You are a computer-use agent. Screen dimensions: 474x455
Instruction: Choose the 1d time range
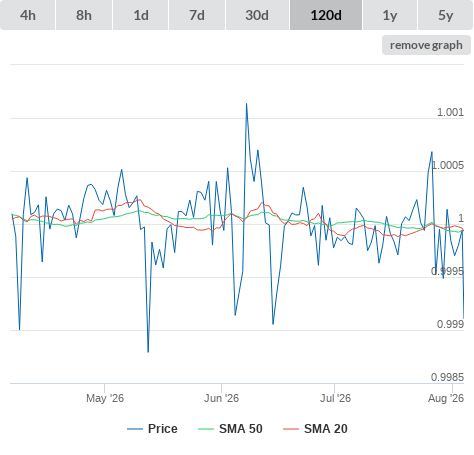(x=141, y=15)
